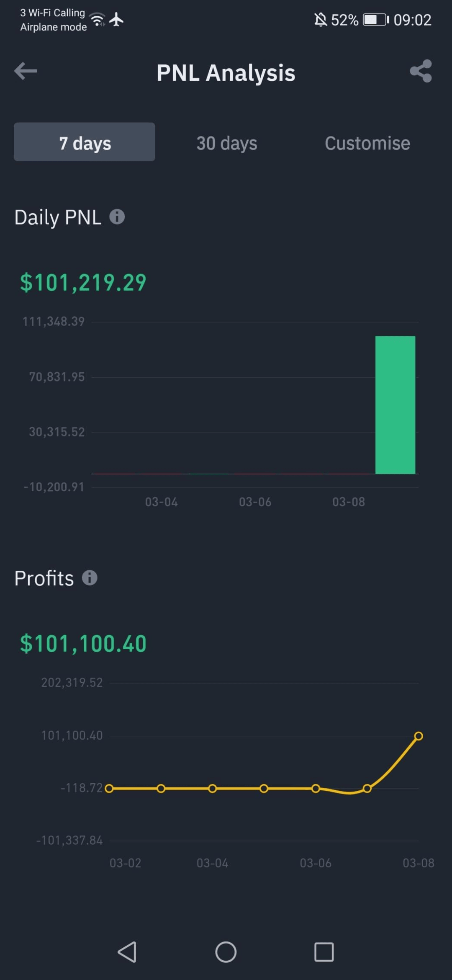Tap the PNL Analysis title

[x=226, y=73]
